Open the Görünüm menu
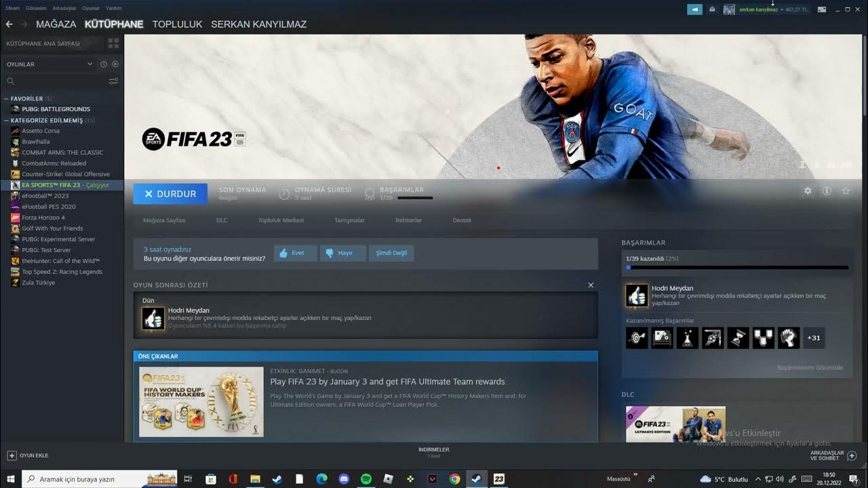 tap(36, 8)
